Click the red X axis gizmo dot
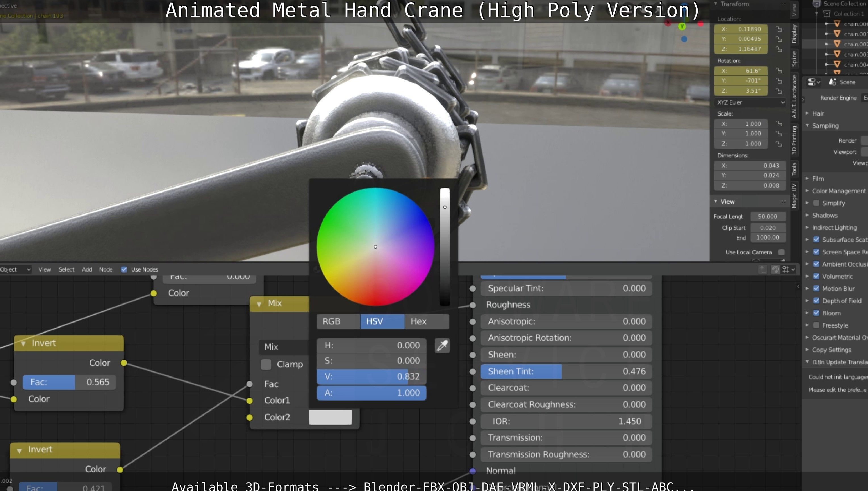This screenshot has height=491, width=868. click(x=700, y=24)
